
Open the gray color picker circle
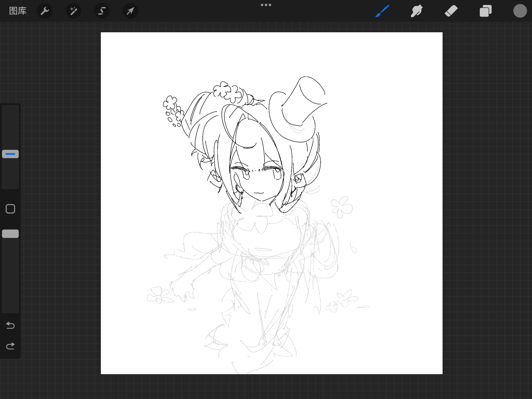click(x=520, y=11)
